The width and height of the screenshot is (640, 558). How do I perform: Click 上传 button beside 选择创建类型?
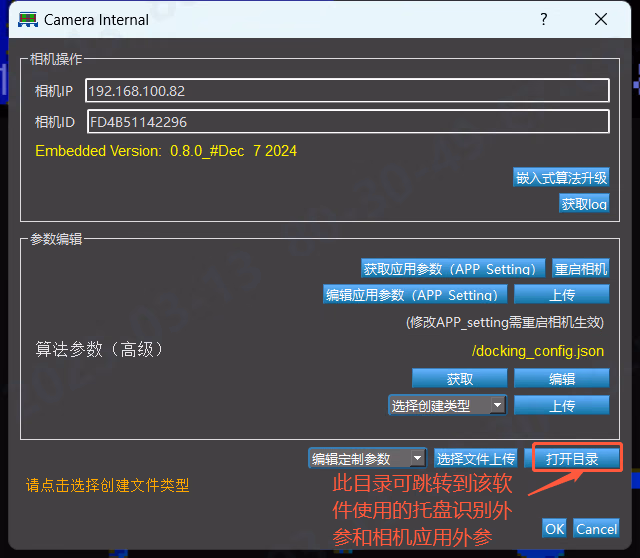562,405
